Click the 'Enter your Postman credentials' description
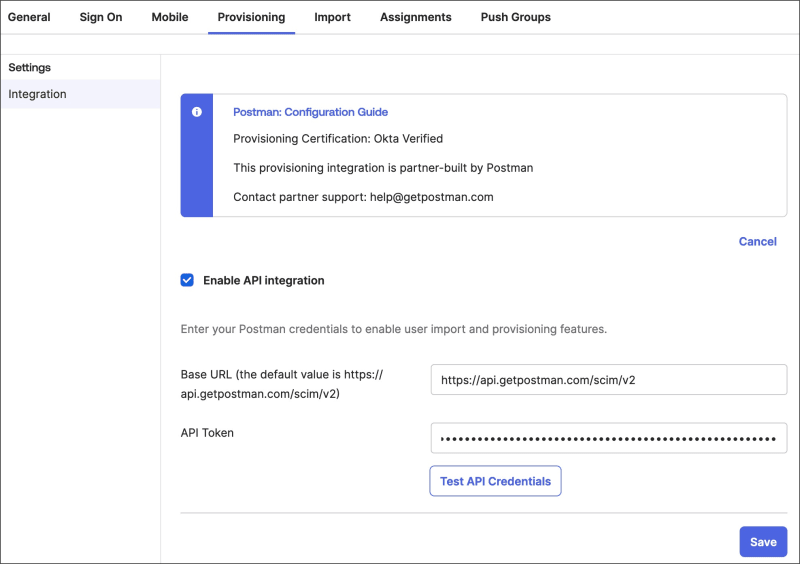800x564 pixels. pyautogui.click(x=394, y=329)
